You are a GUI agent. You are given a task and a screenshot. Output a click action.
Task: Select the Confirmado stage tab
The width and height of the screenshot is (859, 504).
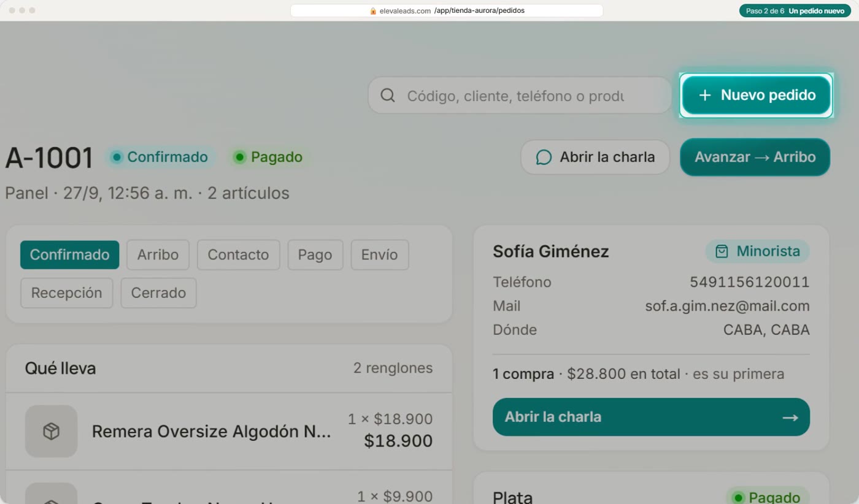(x=69, y=254)
